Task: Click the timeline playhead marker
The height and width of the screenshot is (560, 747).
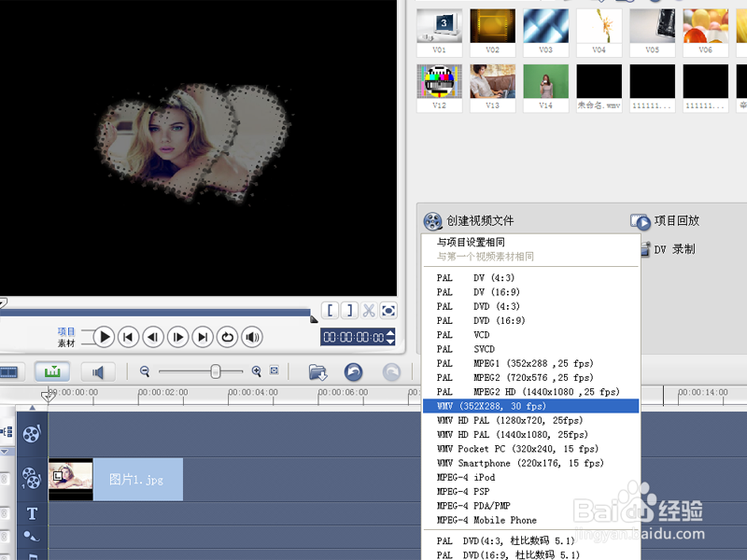Action: [48, 395]
